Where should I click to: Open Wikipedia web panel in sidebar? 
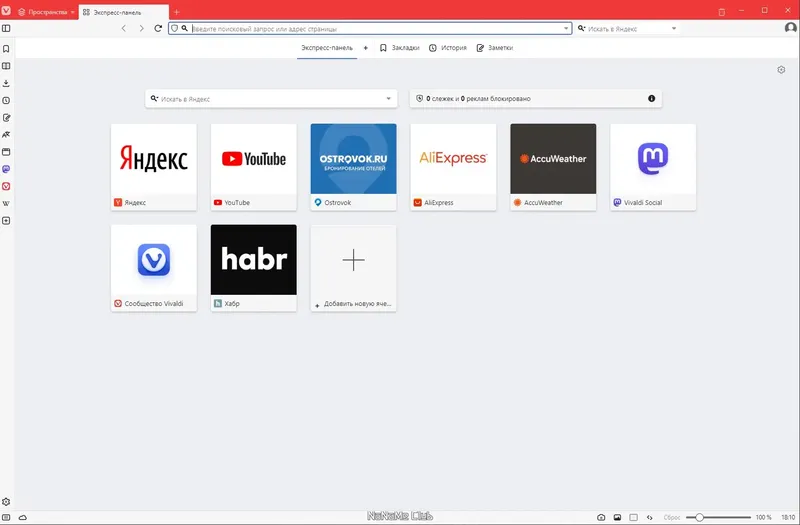pyautogui.click(x=6, y=204)
